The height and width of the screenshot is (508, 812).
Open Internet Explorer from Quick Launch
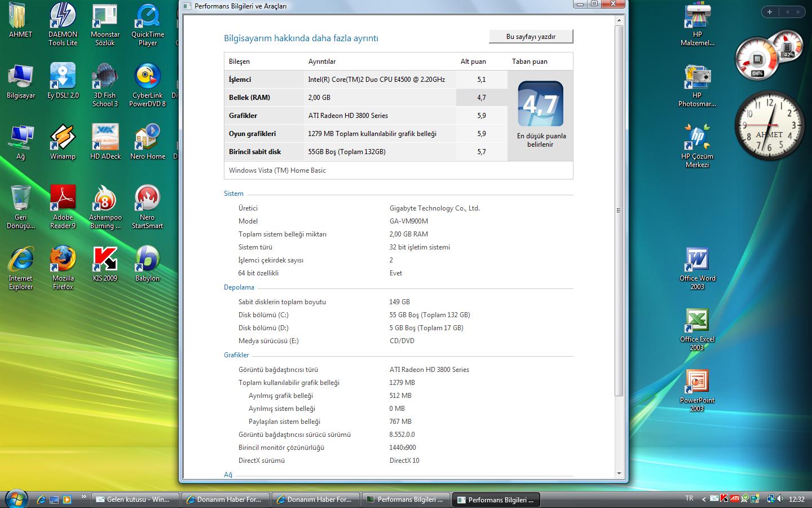click(41, 500)
